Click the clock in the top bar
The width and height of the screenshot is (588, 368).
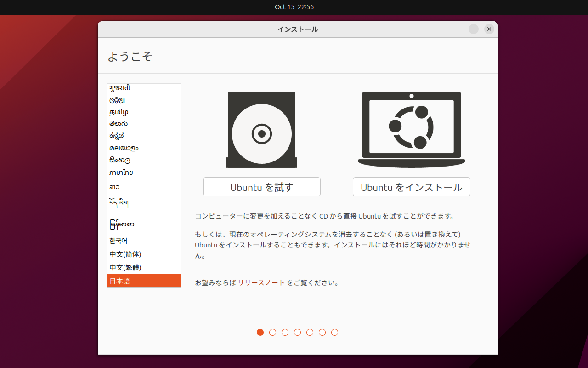coord(294,7)
